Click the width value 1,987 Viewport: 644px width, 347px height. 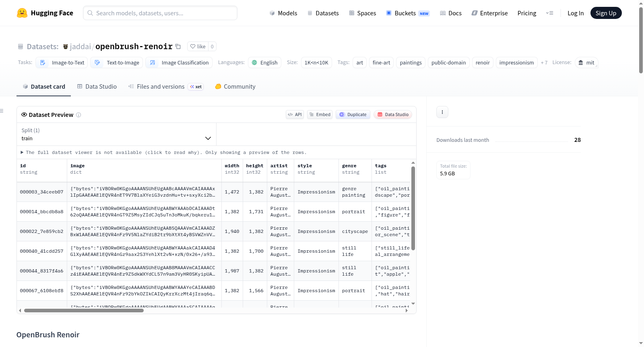[232, 271]
